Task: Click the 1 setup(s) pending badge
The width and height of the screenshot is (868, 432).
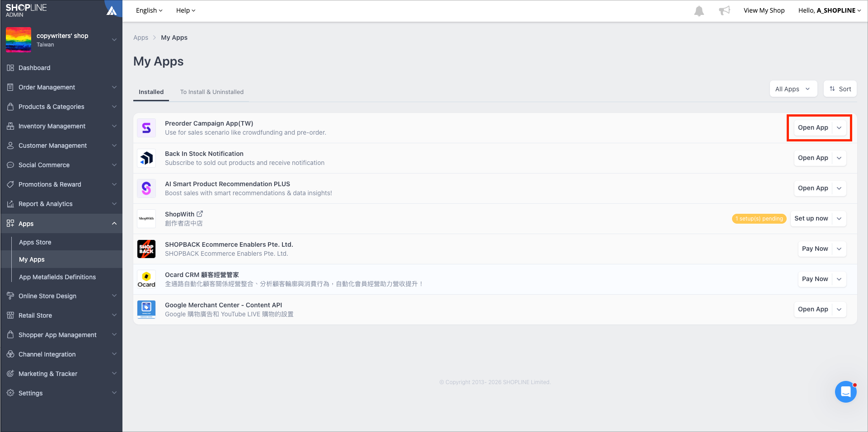Action: [x=759, y=219]
